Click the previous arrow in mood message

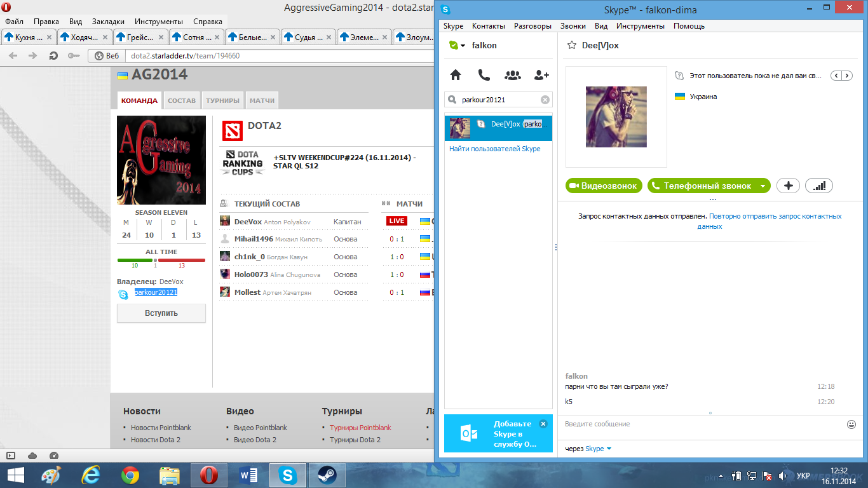point(837,76)
